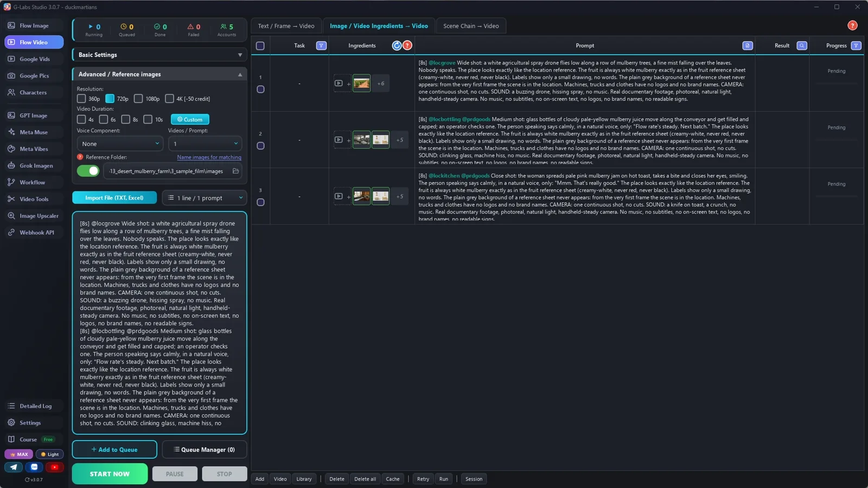Open the Voice Component dropdown set to None

(120, 144)
